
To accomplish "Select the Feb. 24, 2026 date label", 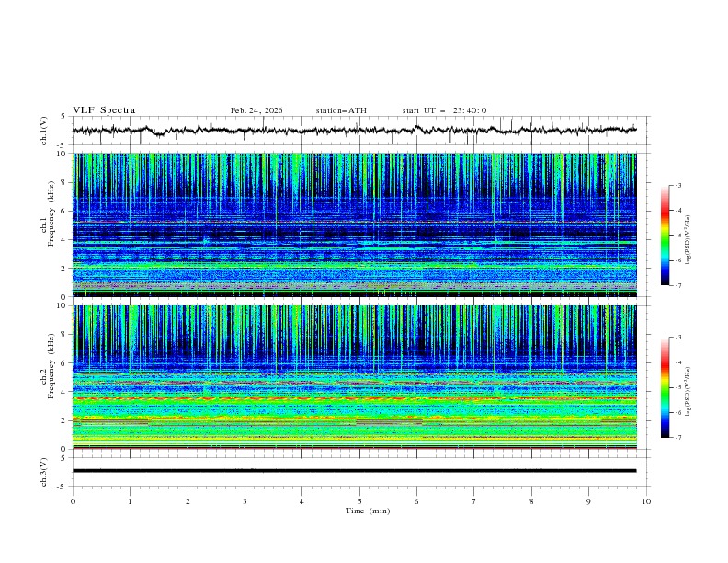I will click(x=256, y=110).
